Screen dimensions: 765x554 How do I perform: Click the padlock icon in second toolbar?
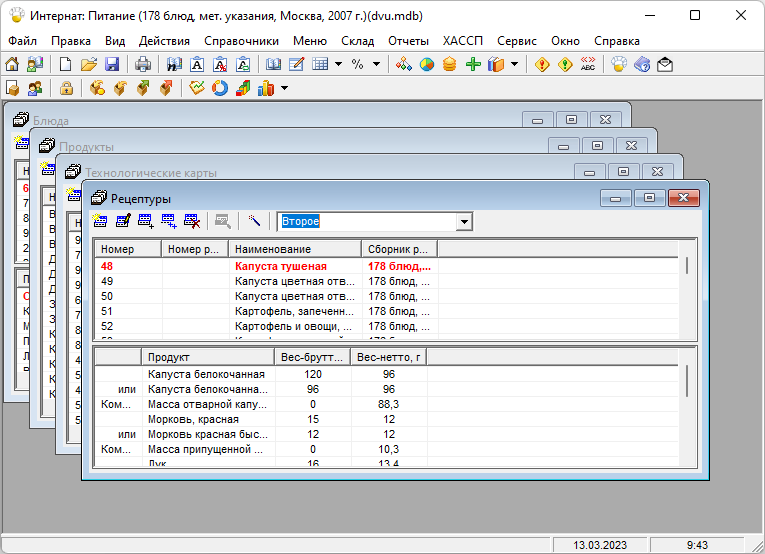coord(66,88)
